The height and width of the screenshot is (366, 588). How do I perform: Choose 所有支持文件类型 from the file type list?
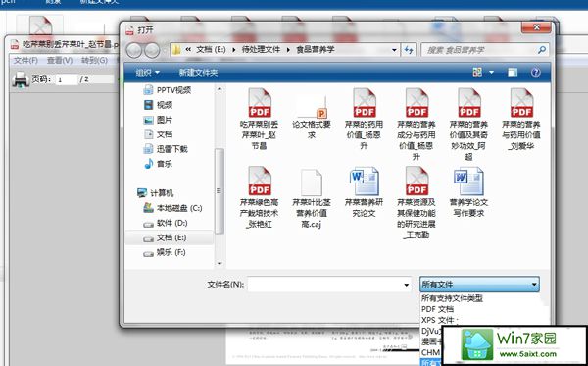[x=452, y=298]
